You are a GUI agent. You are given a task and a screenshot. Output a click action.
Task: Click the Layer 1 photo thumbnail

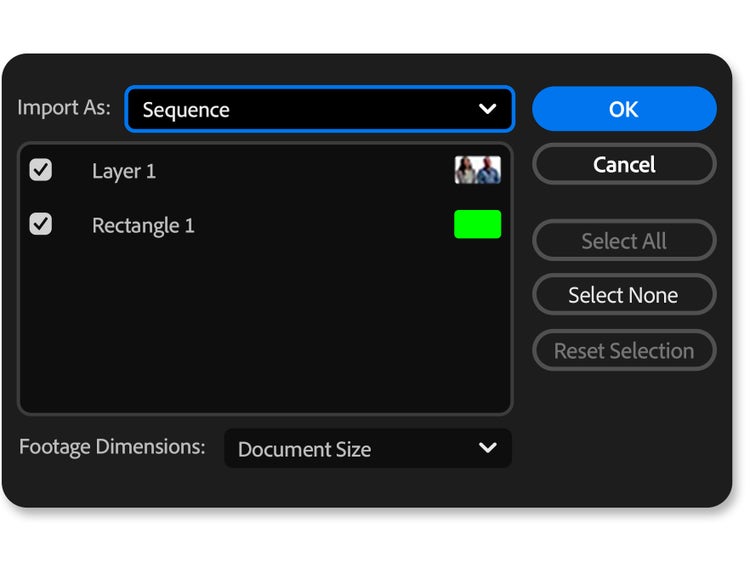click(477, 170)
